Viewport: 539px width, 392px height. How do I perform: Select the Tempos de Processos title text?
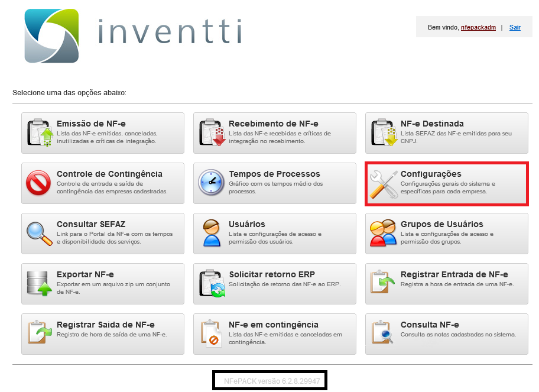(x=274, y=174)
